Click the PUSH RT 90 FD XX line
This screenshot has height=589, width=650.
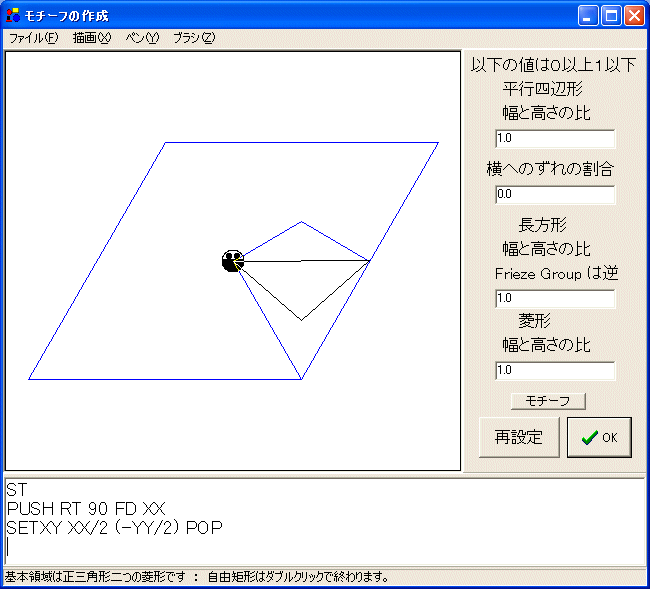click(86, 509)
